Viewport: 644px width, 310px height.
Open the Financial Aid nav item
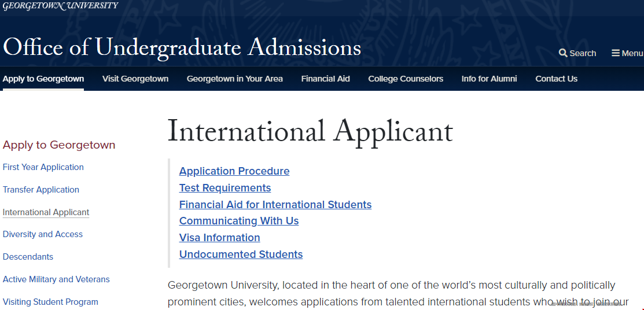coord(325,79)
